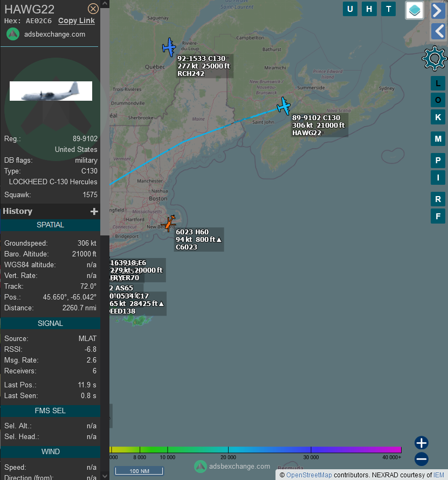The image size is (448, 480).
Task: Click the Distance 2260.7 nmi value
Action: click(79, 308)
